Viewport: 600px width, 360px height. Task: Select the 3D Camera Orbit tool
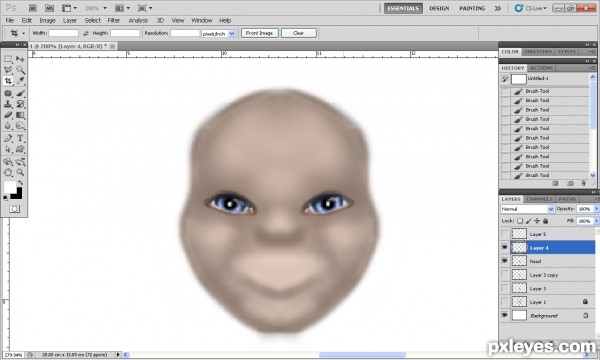click(20, 162)
